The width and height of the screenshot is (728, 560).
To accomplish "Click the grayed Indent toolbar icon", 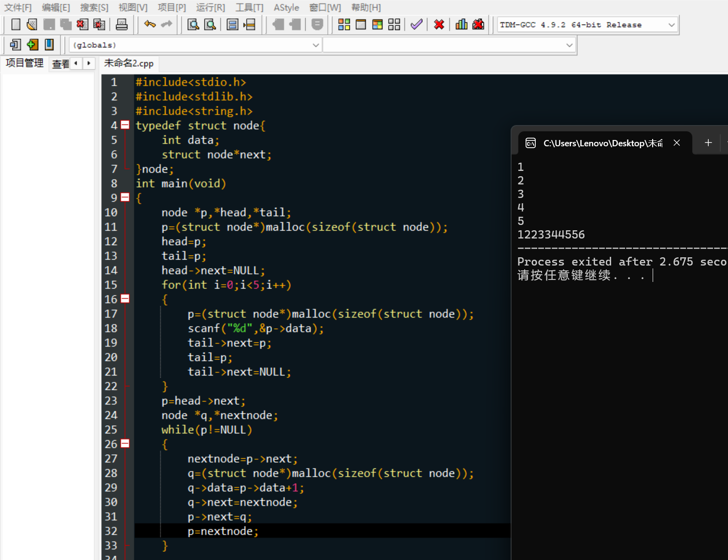I will click(295, 25).
